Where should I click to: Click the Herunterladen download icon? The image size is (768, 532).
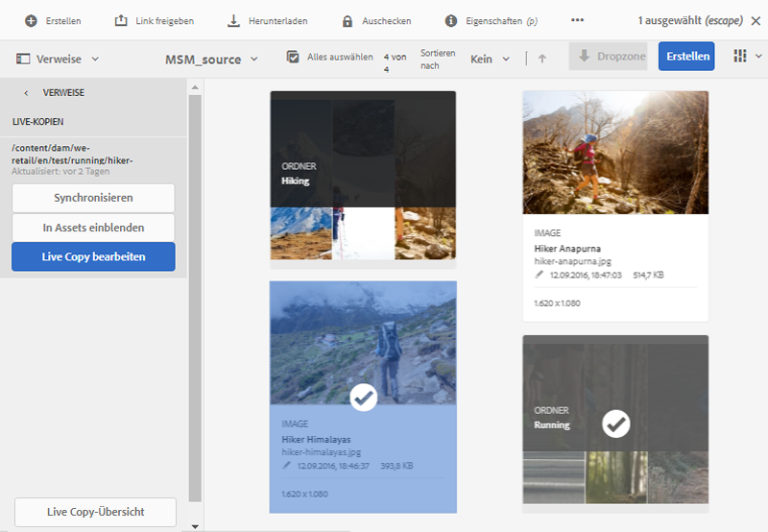pyautogui.click(x=233, y=20)
